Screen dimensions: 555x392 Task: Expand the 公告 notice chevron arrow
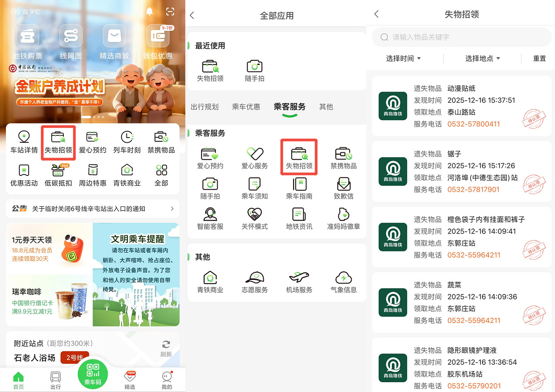[x=172, y=209]
